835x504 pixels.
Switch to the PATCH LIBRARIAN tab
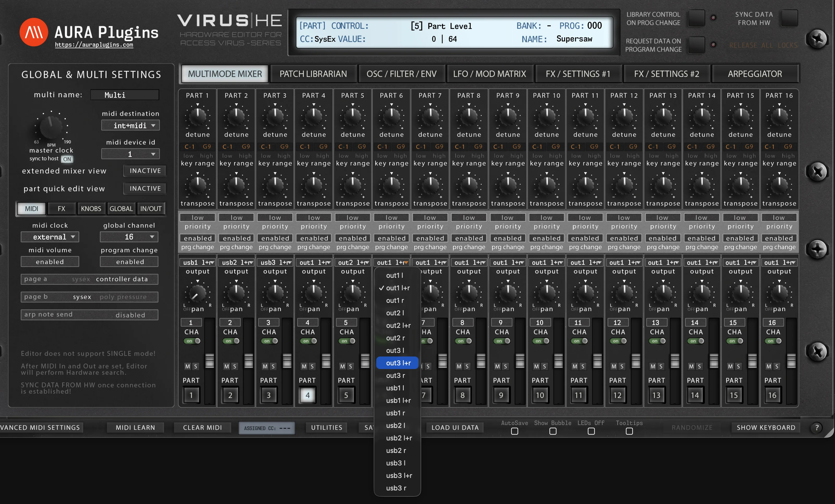pos(313,74)
